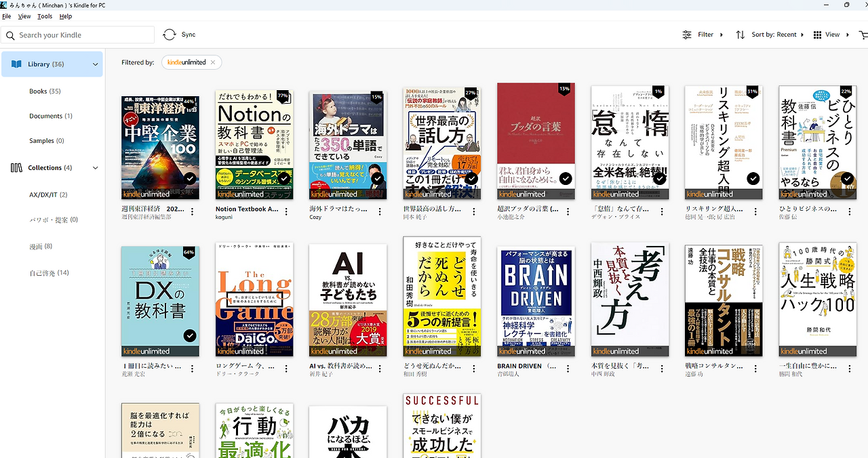Open the Tools menu

[x=45, y=16]
